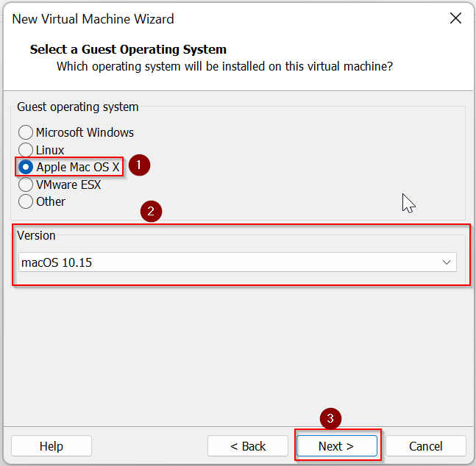Screen dimensions: 476x466
Task: Open the Version combo box
Action: 237,262
